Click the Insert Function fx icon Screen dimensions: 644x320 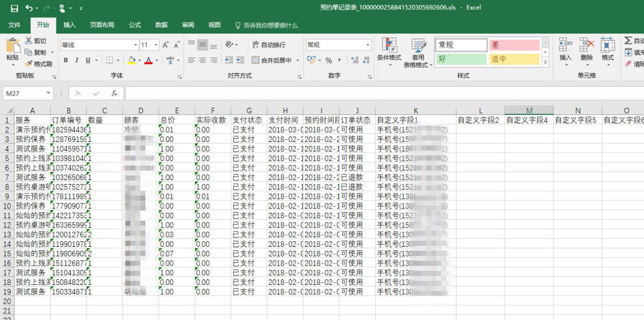tap(114, 94)
